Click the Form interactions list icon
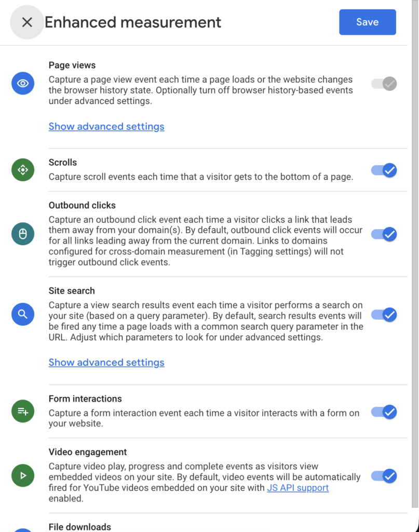Screen dimensions: 419x532 (x=23, y=411)
